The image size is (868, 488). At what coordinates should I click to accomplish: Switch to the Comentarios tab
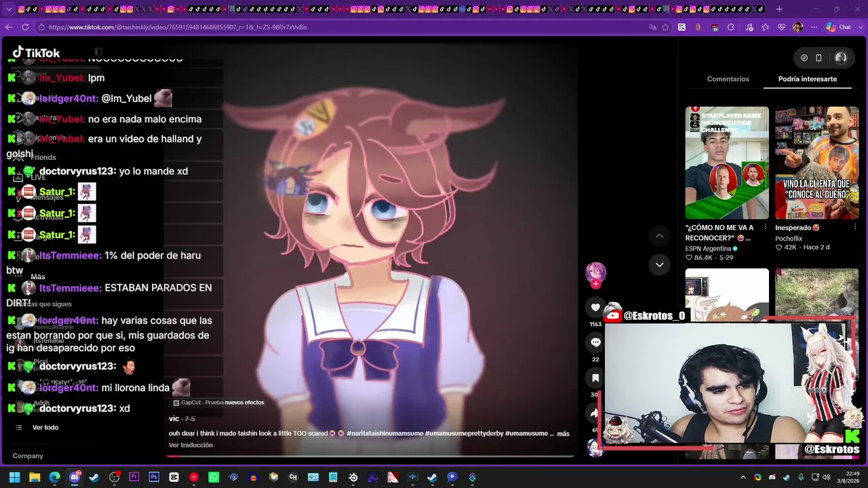pyautogui.click(x=728, y=79)
